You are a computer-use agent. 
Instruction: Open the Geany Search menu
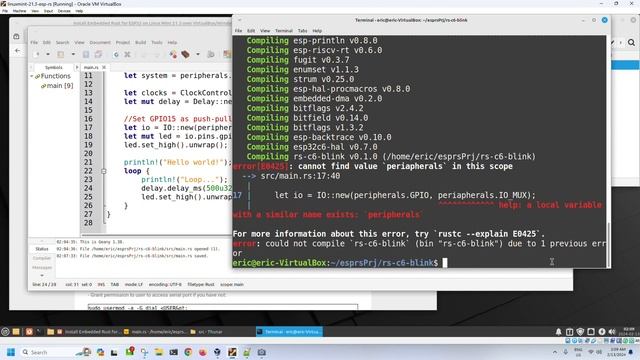point(62,42)
